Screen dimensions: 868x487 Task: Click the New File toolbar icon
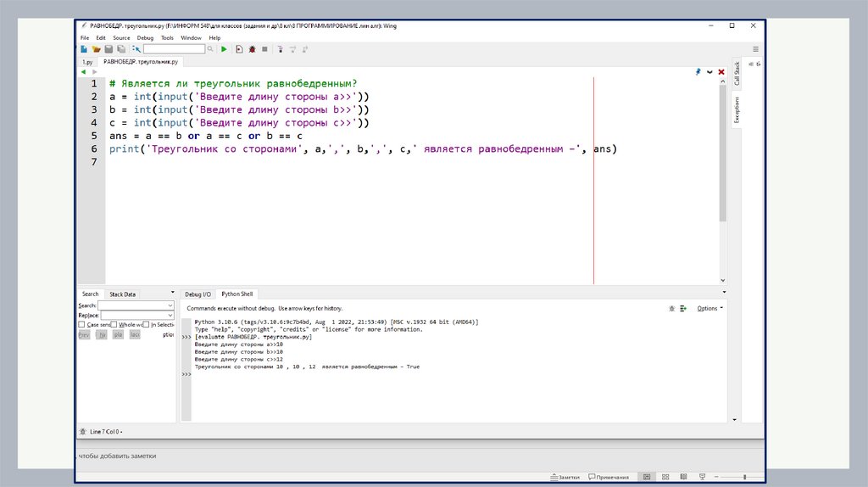(x=84, y=49)
